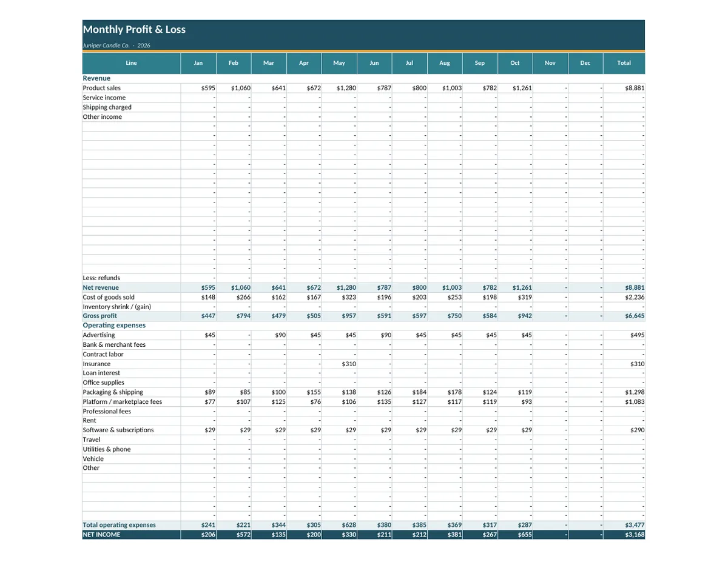Click the 'Inventory shrink / (gain)' label
The image size is (728, 562).
tap(117, 307)
